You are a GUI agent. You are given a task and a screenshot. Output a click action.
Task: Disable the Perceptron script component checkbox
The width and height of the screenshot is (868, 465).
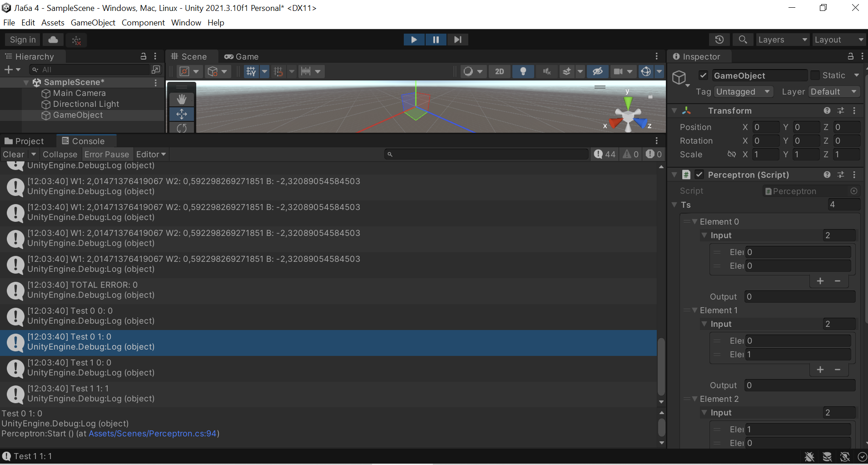click(699, 175)
